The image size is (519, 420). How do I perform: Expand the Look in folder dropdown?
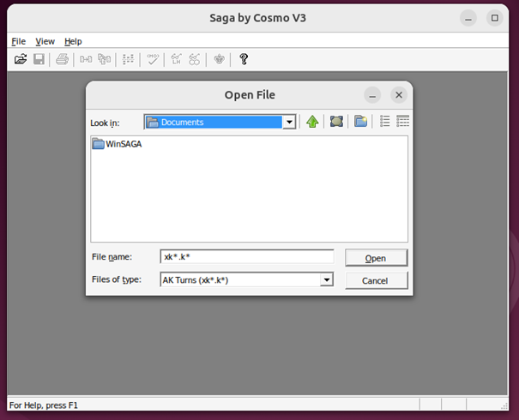289,123
